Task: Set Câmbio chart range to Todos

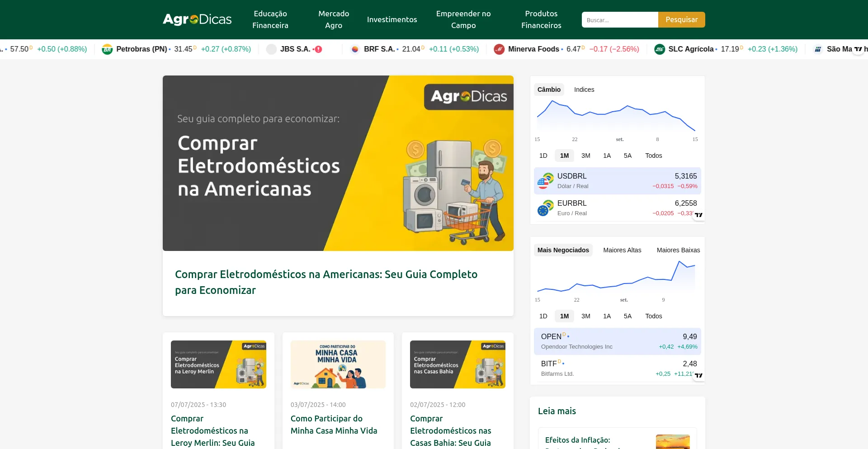Action: [653, 156]
